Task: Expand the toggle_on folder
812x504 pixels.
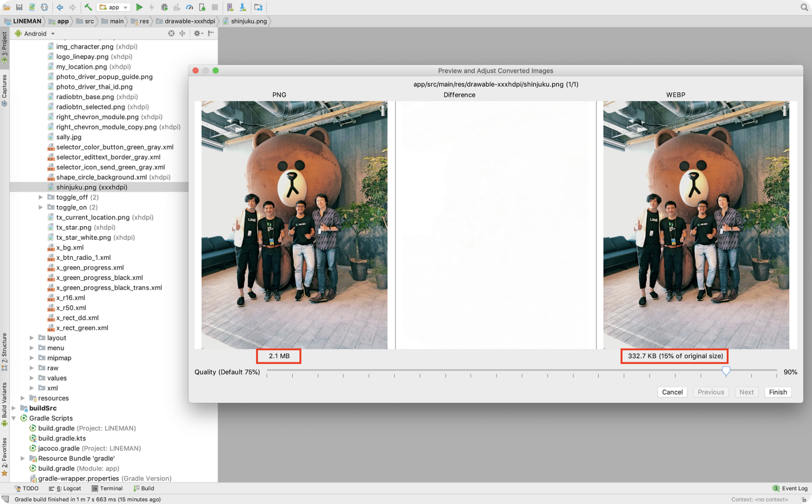Action: coord(41,207)
